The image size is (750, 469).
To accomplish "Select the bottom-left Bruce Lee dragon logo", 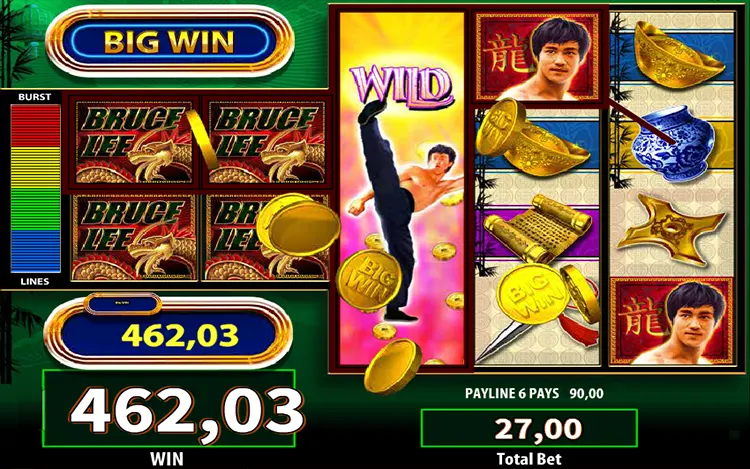I will point(133,237).
